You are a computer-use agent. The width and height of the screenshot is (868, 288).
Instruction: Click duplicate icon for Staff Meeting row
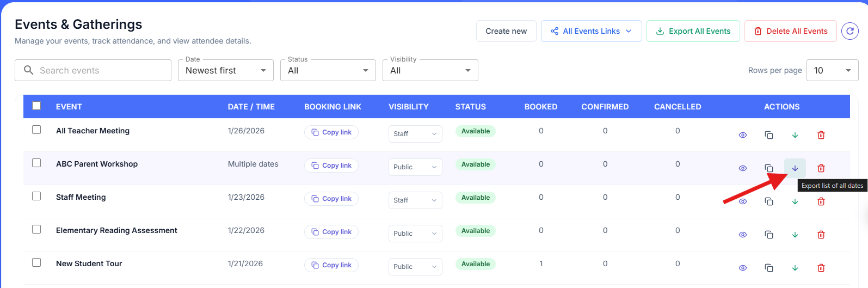pos(769,201)
